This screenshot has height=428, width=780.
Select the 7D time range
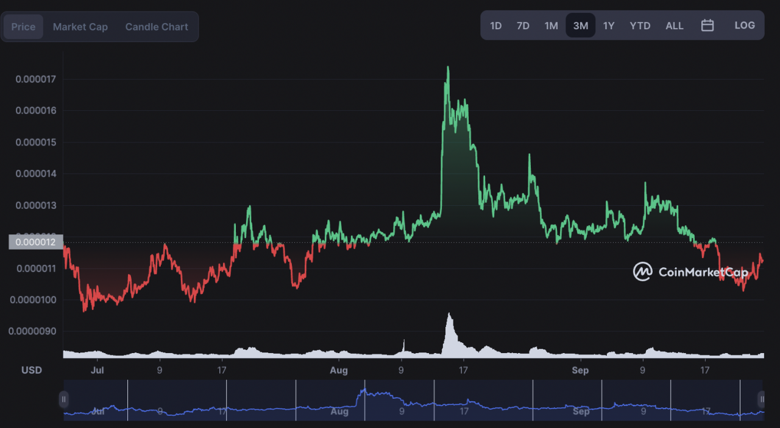523,26
